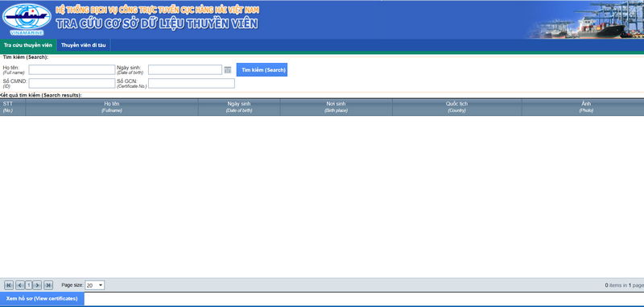Switch to Tra cứu thuyền viên tab

point(28,45)
